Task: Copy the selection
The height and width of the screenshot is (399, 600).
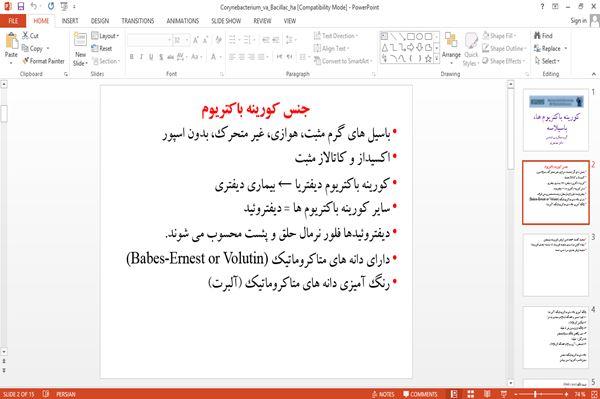Action: pos(33,49)
